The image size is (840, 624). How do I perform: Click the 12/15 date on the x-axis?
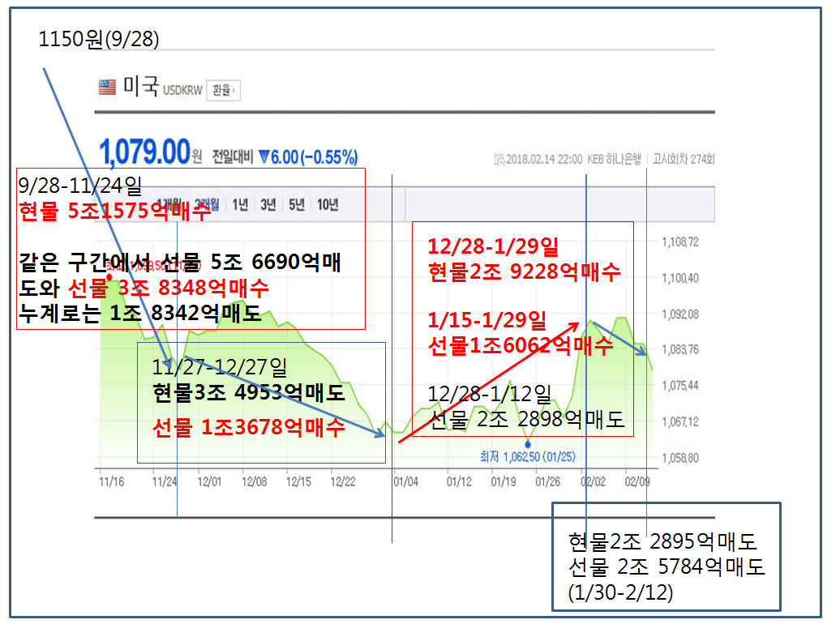[300, 481]
